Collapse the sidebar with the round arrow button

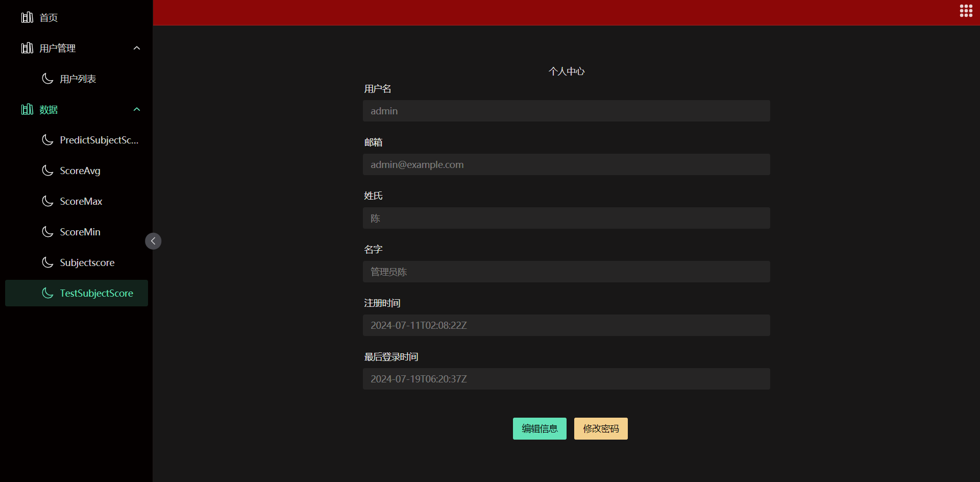coord(153,241)
